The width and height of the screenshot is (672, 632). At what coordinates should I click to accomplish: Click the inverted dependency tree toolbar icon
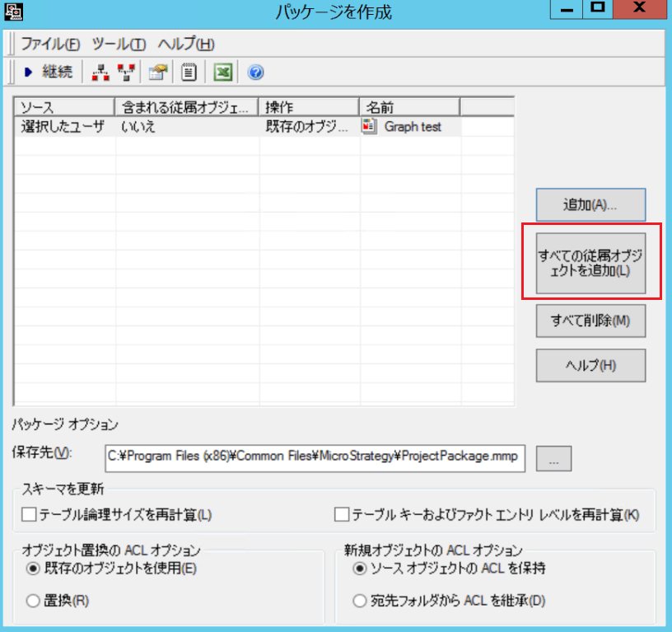tap(127, 73)
